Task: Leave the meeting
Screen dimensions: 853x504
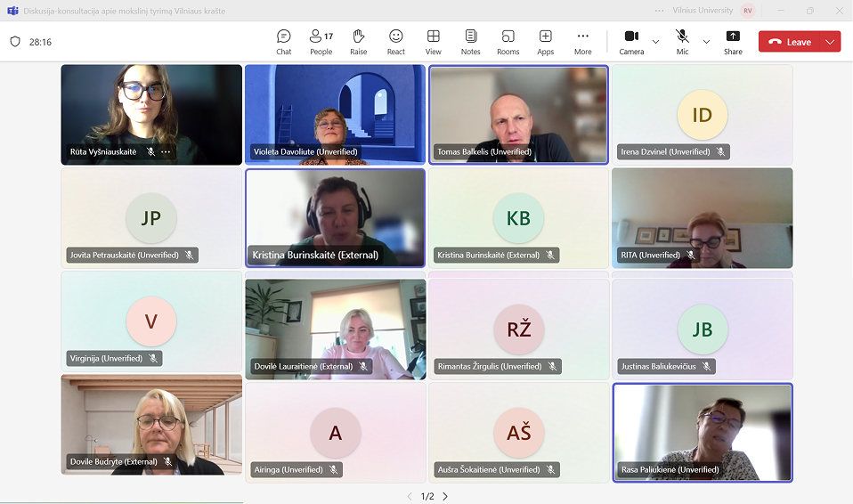Action: coord(791,42)
